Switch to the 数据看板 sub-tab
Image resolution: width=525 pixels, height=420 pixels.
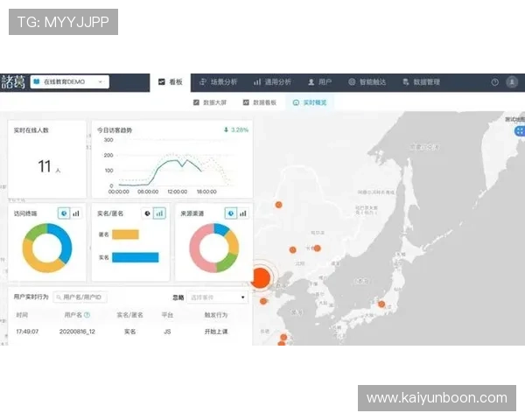tap(260, 102)
